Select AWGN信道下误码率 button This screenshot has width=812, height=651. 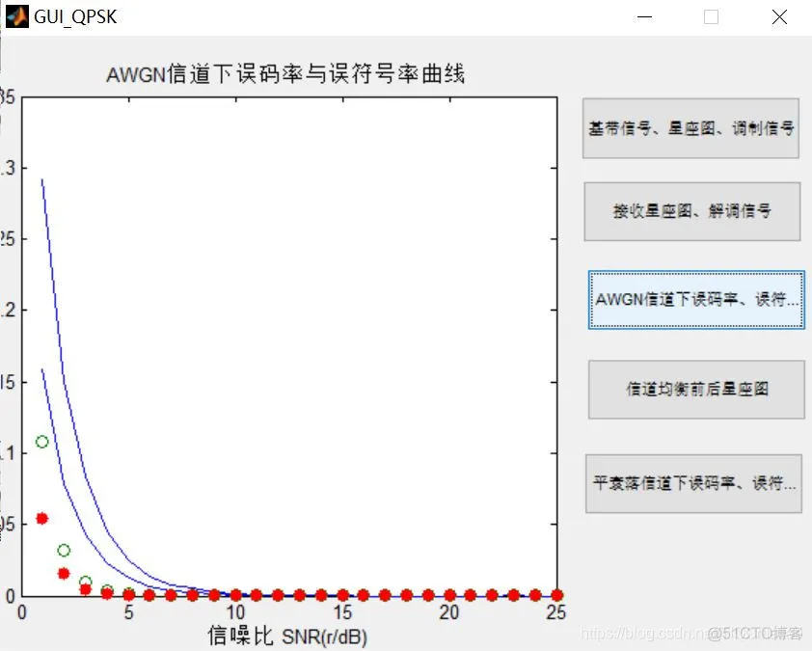(696, 299)
